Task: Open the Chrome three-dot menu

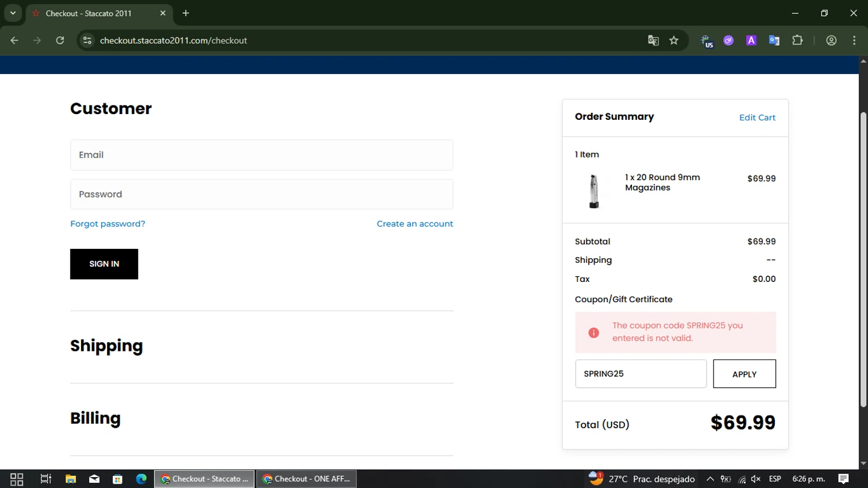Action: (854, 41)
